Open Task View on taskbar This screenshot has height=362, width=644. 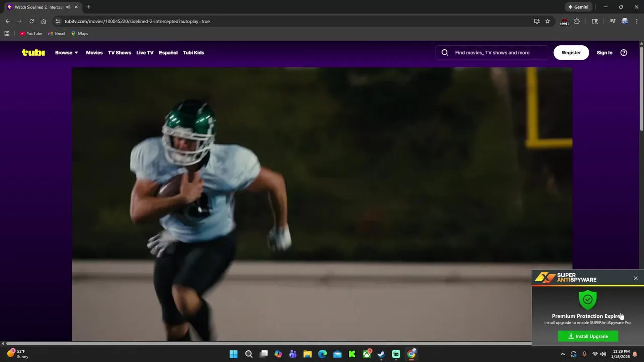point(263,354)
